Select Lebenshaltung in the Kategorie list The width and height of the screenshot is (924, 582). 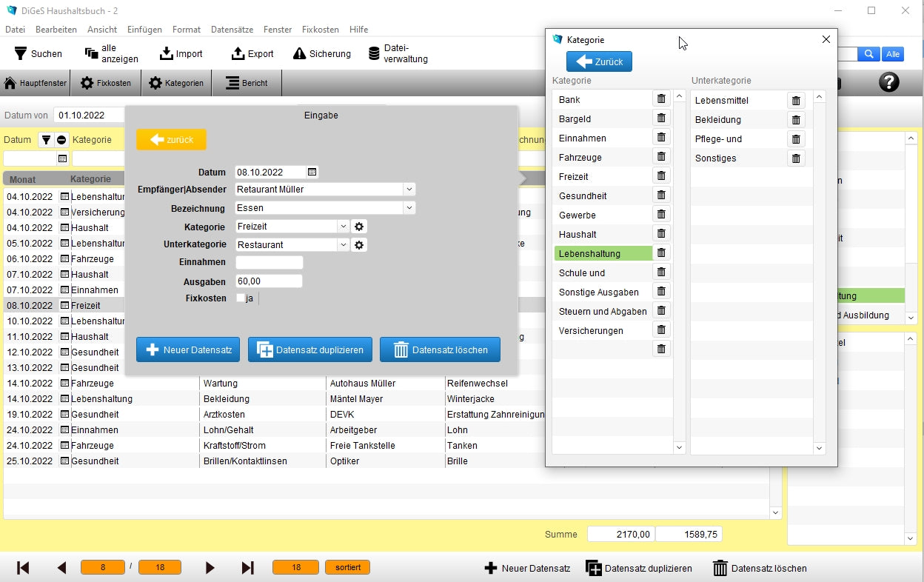click(x=602, y=254)
